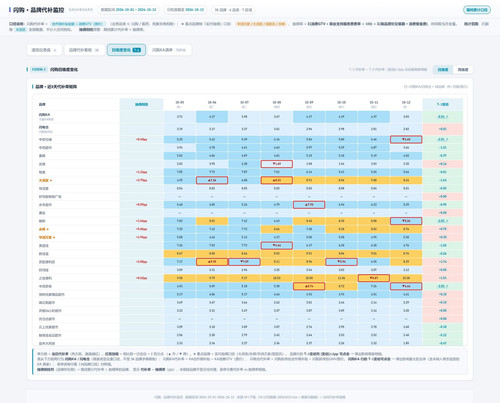
Task: Click the date range pill 2024-10-01 to 2024-10-12
Action: point(128,10)
